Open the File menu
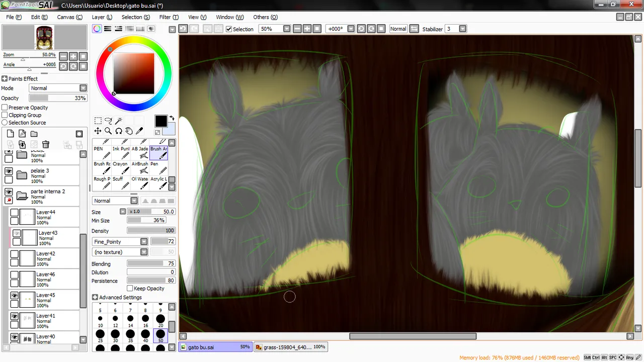This screenshot has height=362, width=644. click(x=14, y=17)
